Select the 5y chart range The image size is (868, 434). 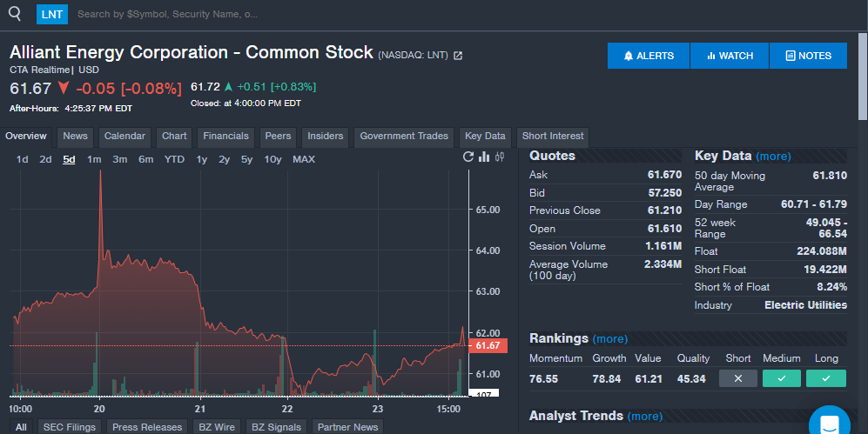(x=247, y=159)
